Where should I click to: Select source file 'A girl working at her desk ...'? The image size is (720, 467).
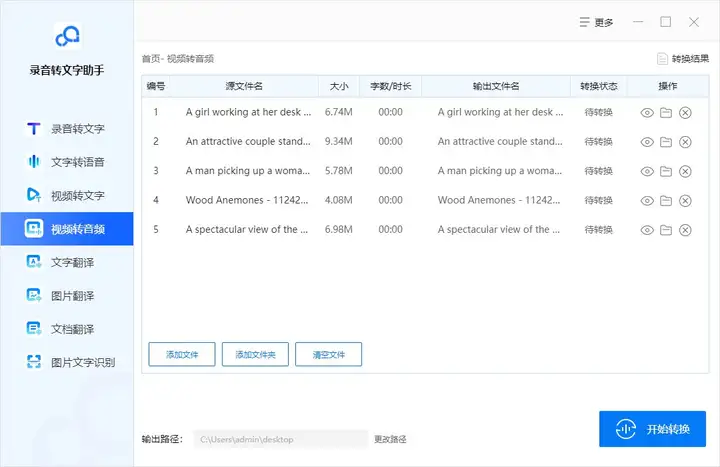pos(248,112)
